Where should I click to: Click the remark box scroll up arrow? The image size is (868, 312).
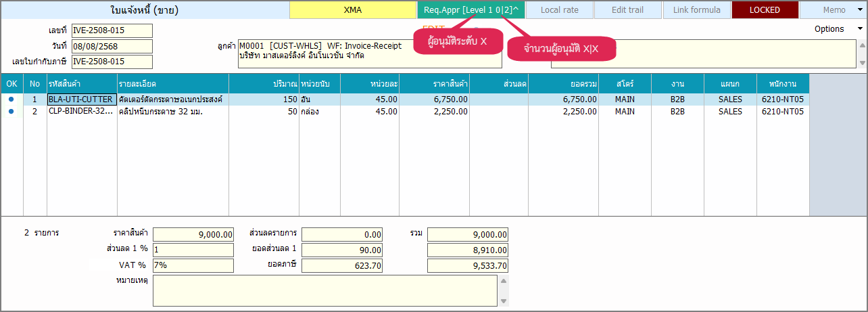[502, 280]
